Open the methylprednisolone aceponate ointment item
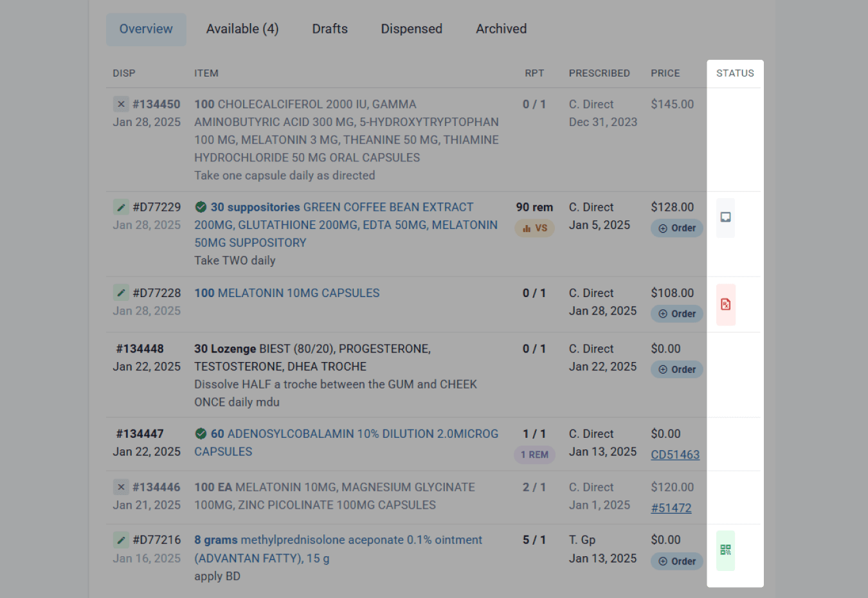This screenshot has width=868, height=598. tap(338, 549)
